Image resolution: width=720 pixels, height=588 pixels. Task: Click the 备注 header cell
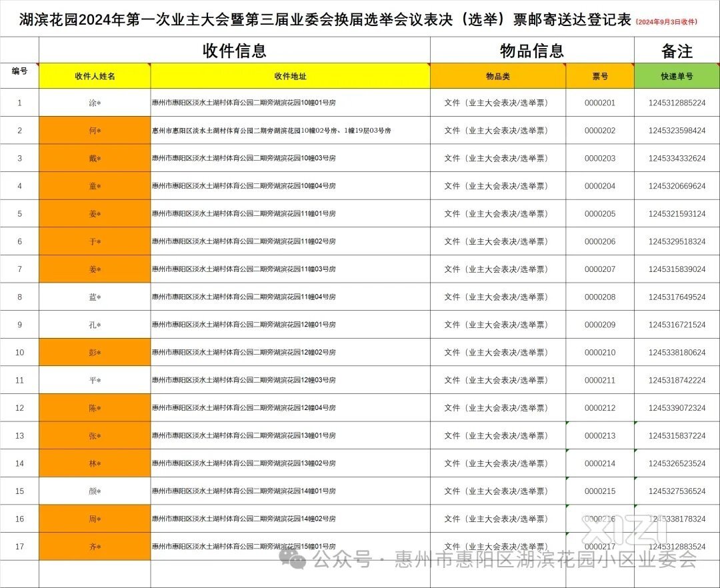[677, 51]
